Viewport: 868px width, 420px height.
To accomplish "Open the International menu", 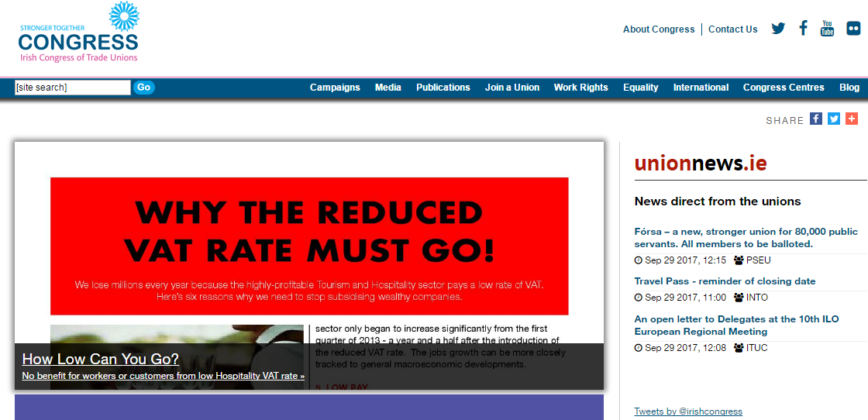I will (x=701, y=88).
